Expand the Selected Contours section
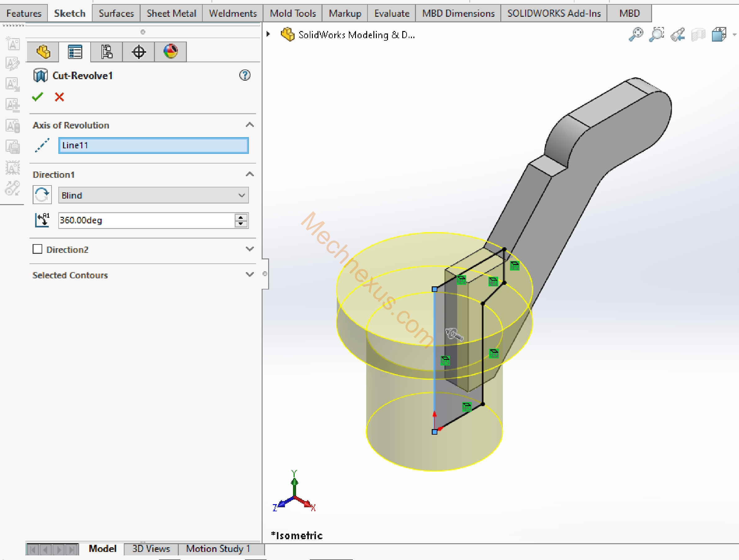 [x=250, y=275]
